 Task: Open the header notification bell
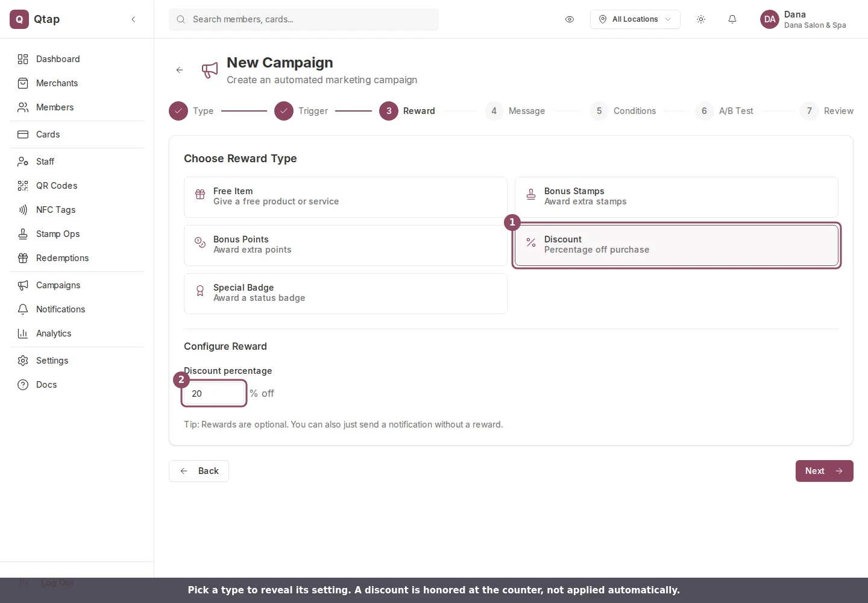coord(732,19)
